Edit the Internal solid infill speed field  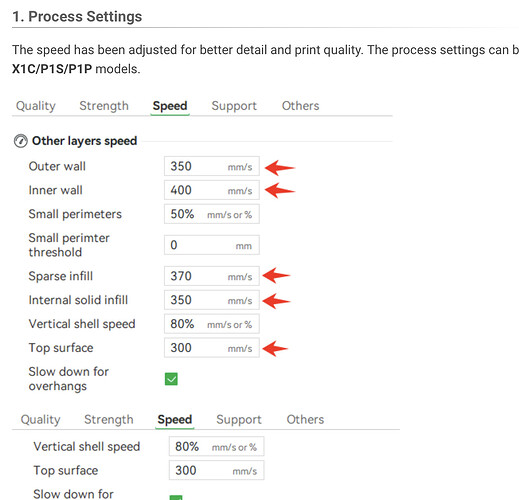pyautogui.click(x=212, y=300)
